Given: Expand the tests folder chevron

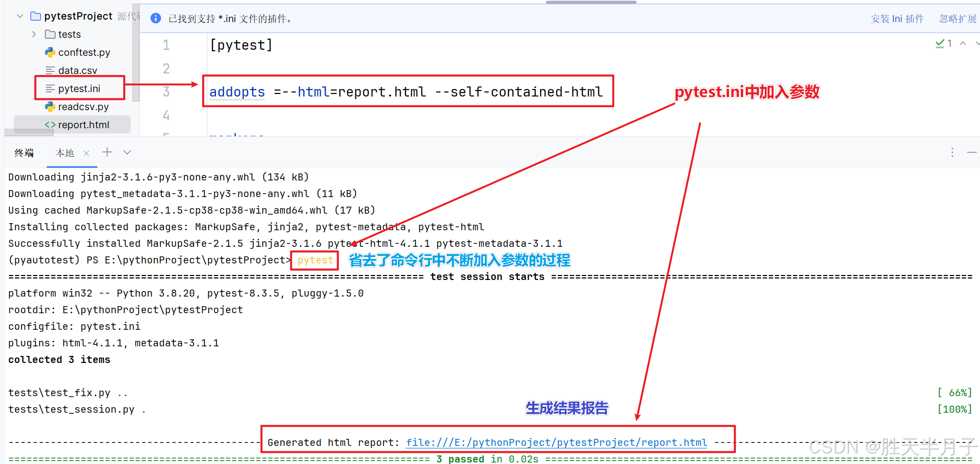Looking at the screenshot, I should [34, 34].
